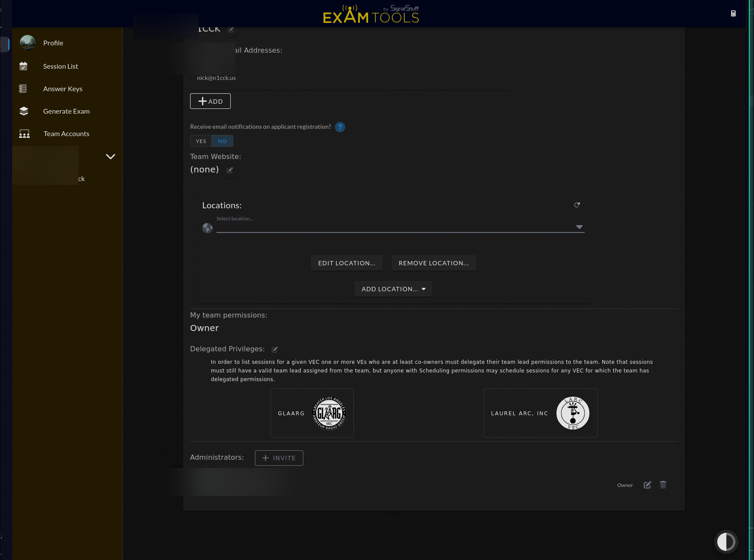Screen dimensions: 754x560
Task: Open the calculator icon in header
Action: pyautogui.click(x=733, y=13)
